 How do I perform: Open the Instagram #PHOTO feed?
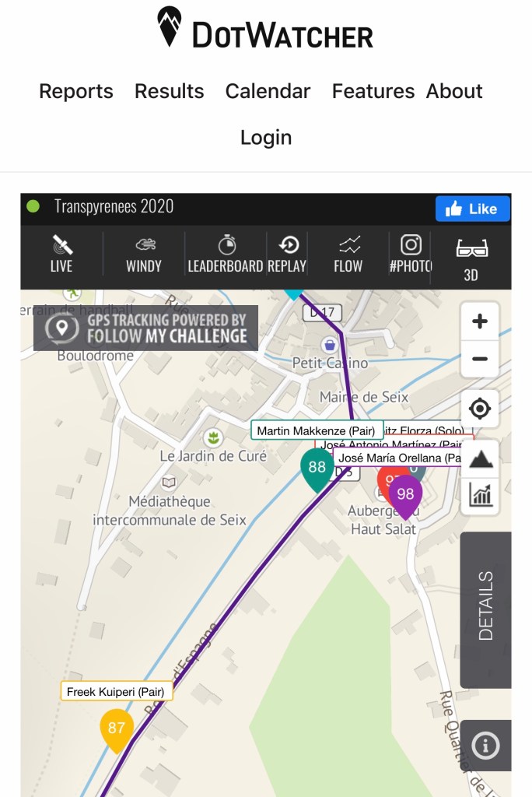pyautogui.click(x=411, y=255)
